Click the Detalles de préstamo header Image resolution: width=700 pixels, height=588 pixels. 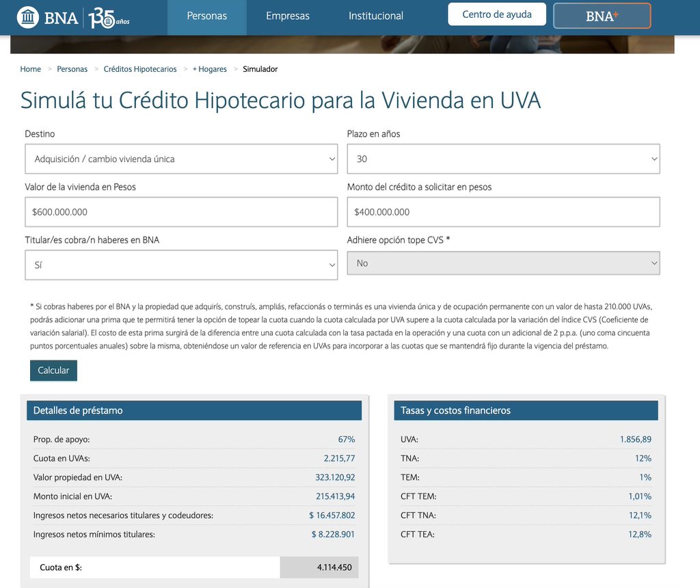click(x=194, y=410)
